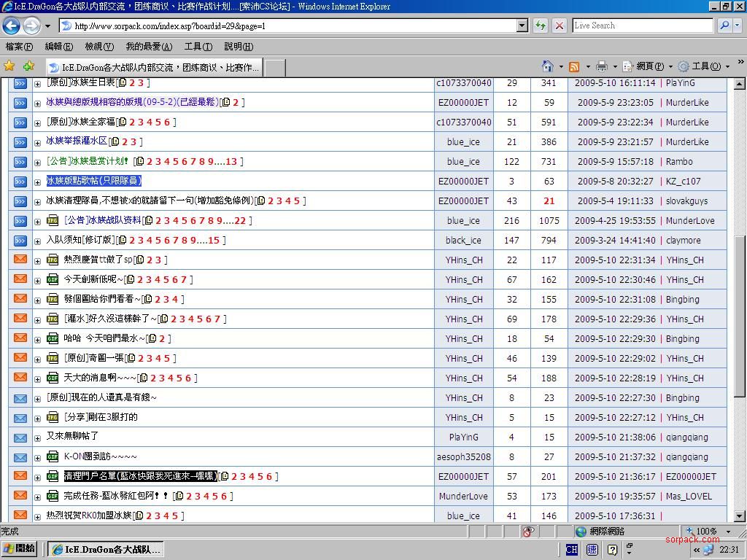Click the Start button on taskbar
747x560 pixels.
[x=20, y=549]
